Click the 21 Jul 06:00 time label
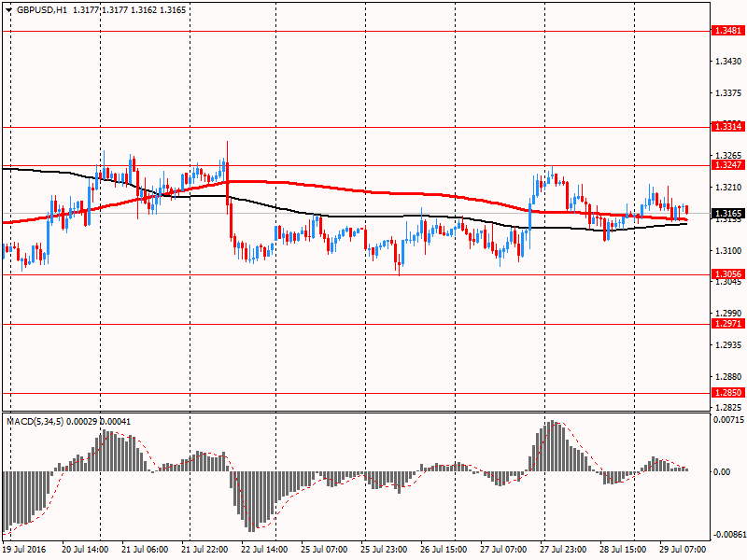Image resolution: width=747 pixels, height=560 pixels. [x=145, y=549]
